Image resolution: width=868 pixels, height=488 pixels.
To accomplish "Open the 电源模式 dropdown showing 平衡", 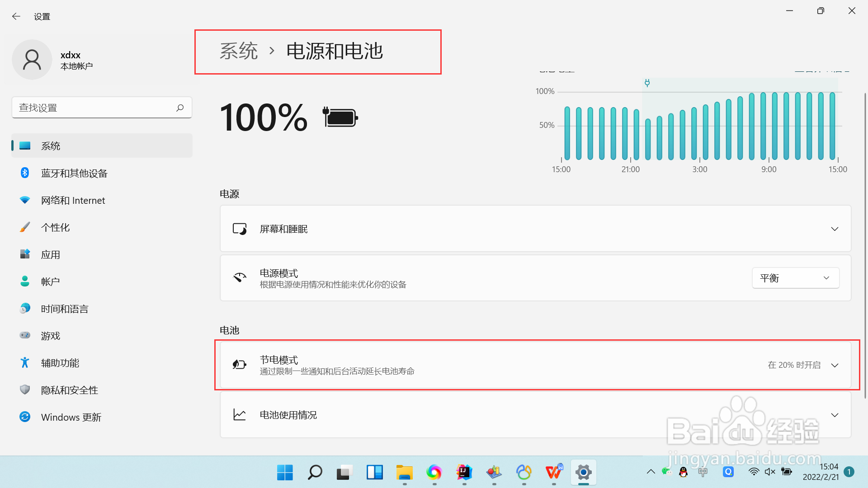I will pos(795,277).
